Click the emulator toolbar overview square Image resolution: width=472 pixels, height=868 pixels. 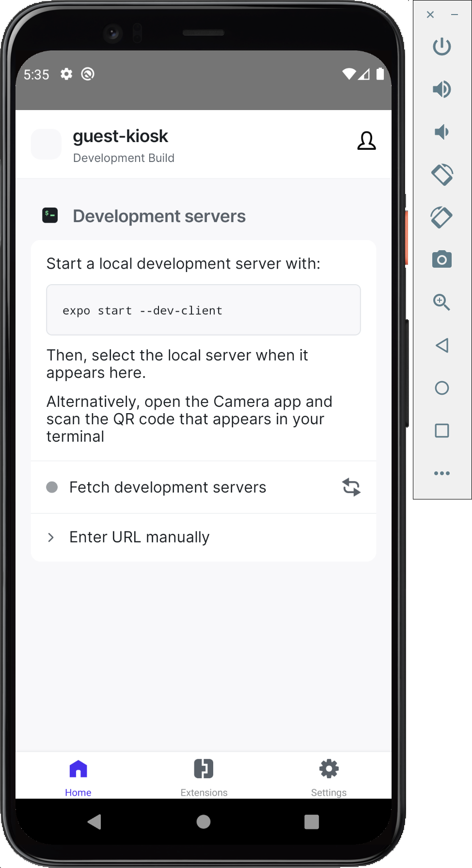(442, 431)
